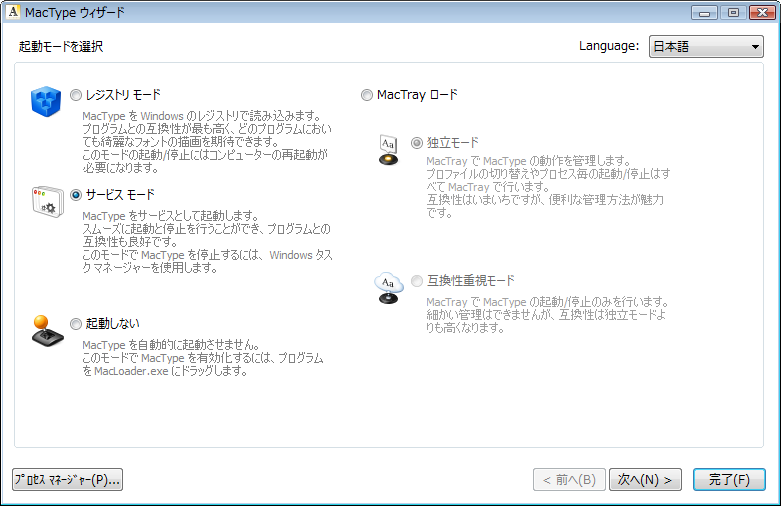Screen dimensions: 781x506
Task: Choose the 独立モード radio option
Action: click(x=416, y=143)
